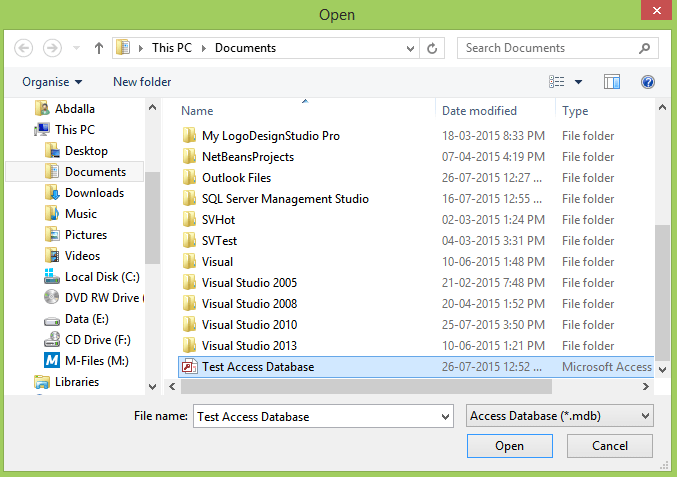This screenshot has width=677, height=477.
Task: Click the File name text field
Action: 315,416
